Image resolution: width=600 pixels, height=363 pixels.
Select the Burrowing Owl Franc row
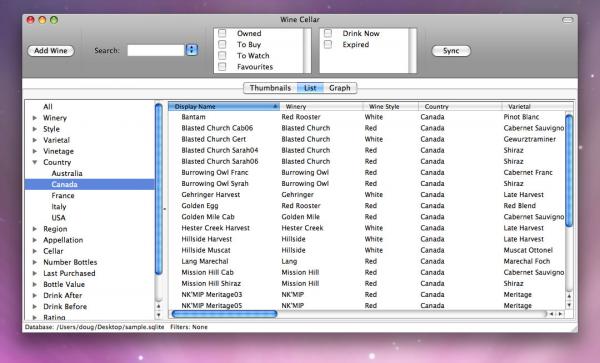click(x=367, y=172)
